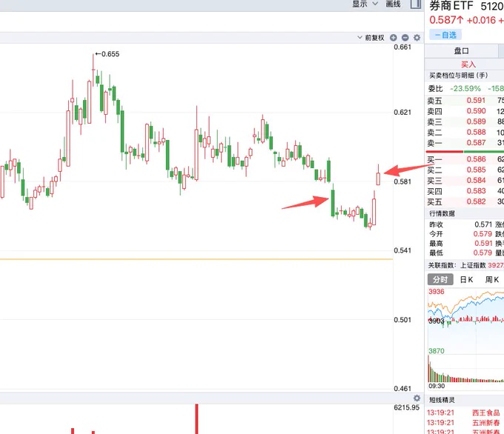Click 买四 price 0.583

476,191
